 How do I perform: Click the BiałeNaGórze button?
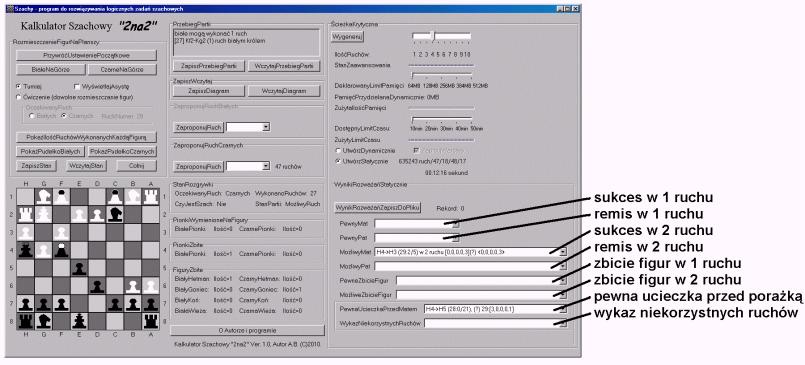pos(50,70)
